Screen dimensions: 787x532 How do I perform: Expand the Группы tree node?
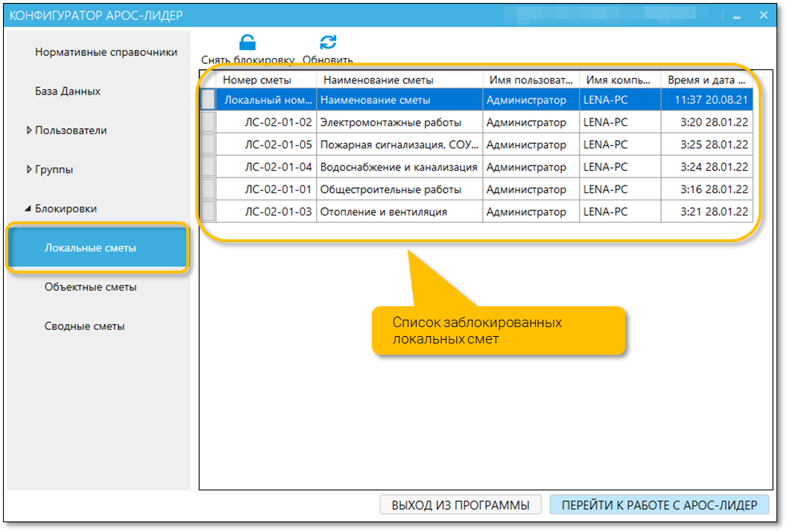click(29, 170)
